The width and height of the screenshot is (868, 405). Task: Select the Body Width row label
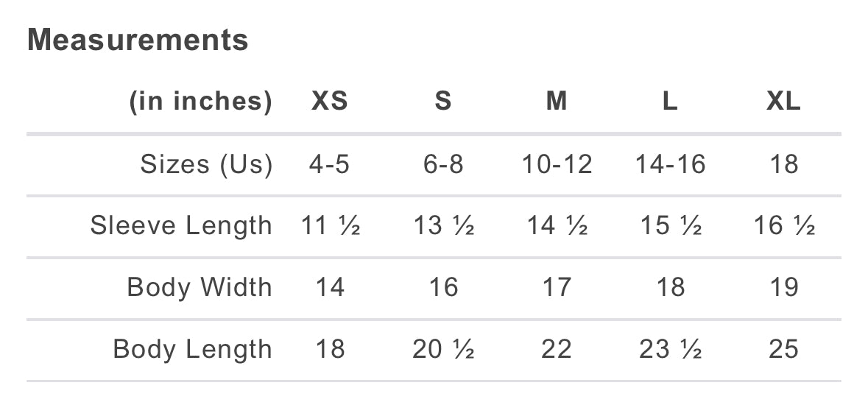pyautogui.click(x=200, y=287)
